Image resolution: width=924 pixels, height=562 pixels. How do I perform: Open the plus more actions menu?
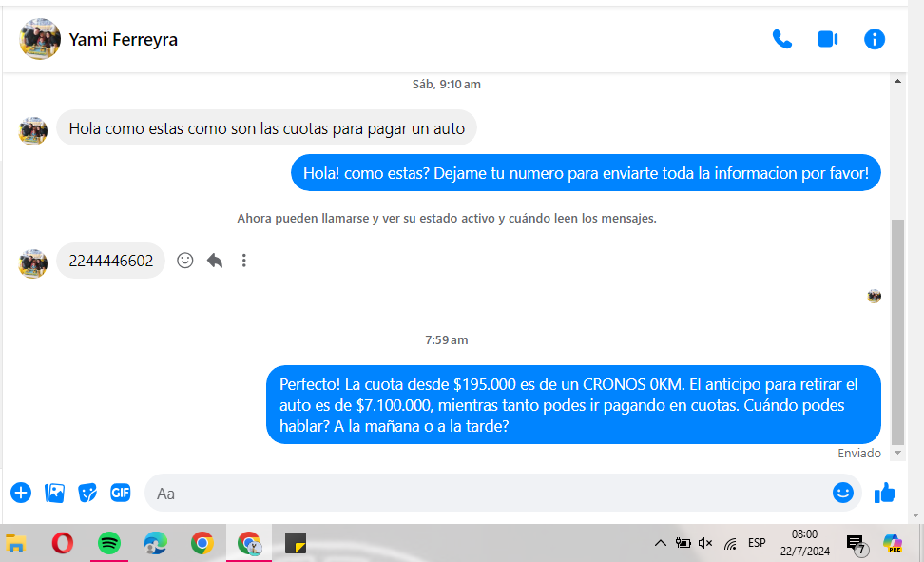[21, 493]
